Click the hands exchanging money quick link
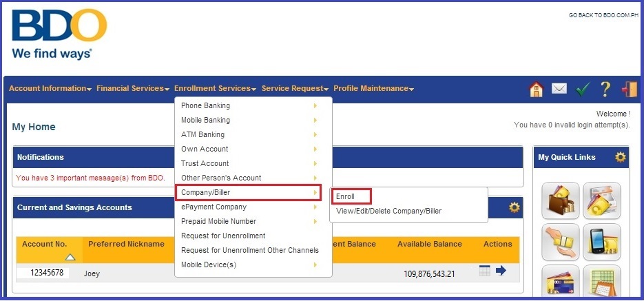Screen dimensions: 644x301 560,242
